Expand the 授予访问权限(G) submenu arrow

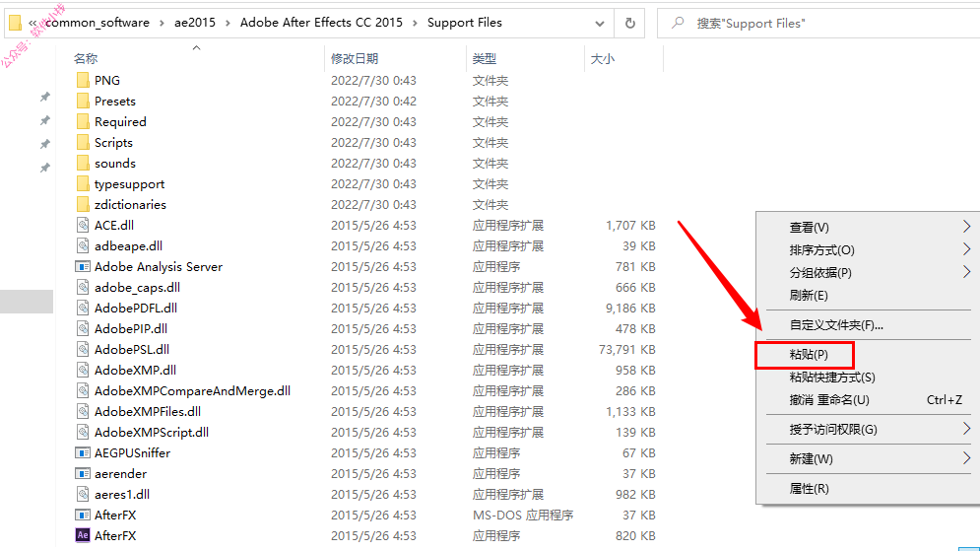click(x=966, y=429)
